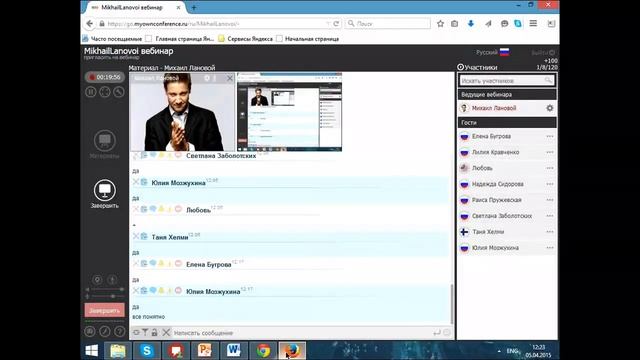Open options menu for Юлия Мозжухина guest
Image resolution: width=640 pixels, height=360 pixels.
tap(550, 248)
